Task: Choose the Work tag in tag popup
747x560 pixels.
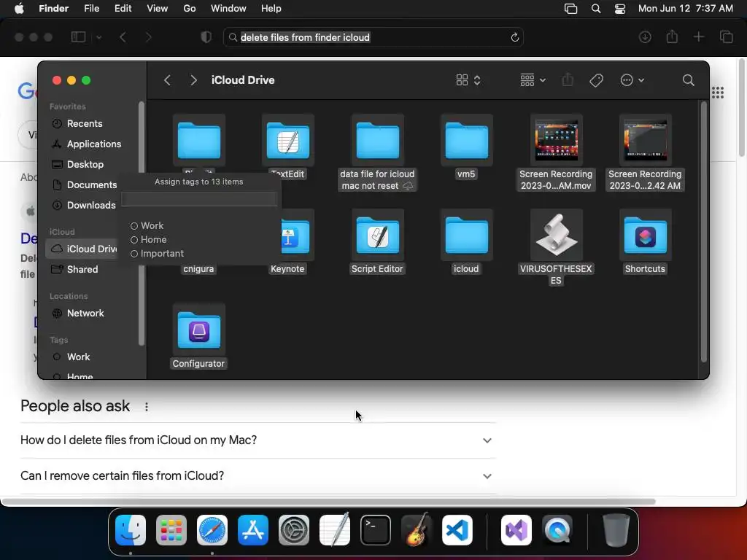Action: [x=147, y=226]
